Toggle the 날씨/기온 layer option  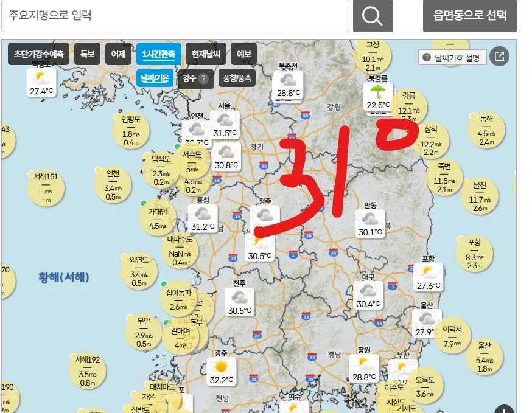tap(155, 78)
